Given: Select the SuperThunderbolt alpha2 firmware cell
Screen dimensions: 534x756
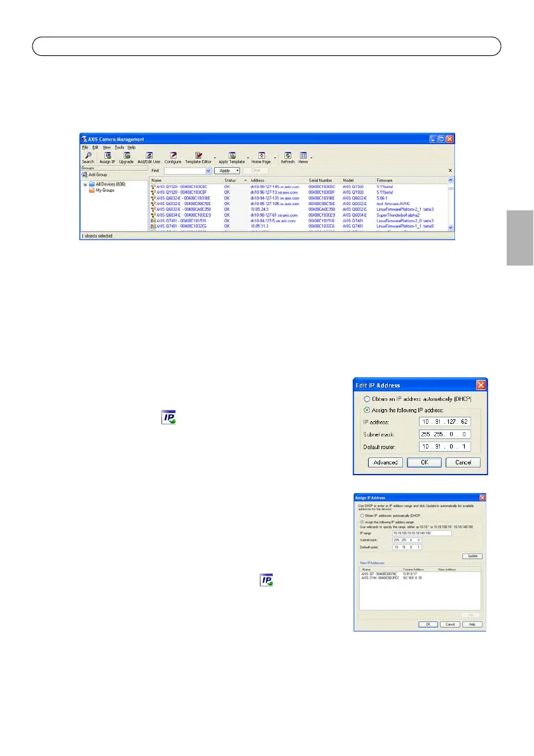Looking at the screenshot, I should click(398, 215).
